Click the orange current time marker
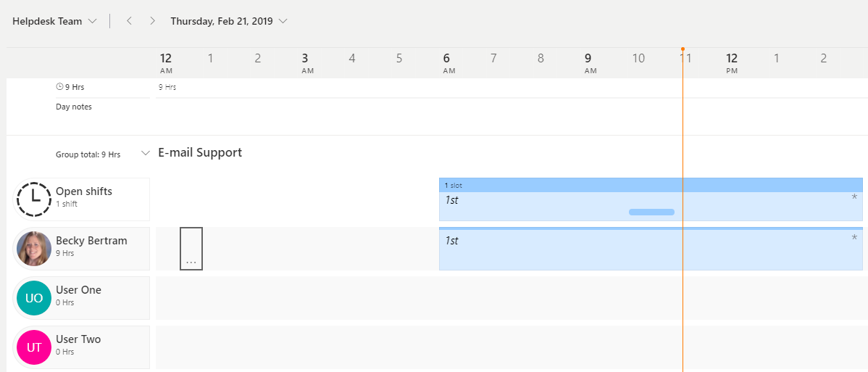The height and width of the screenshot is (372, 868). (x=683, y=49)
